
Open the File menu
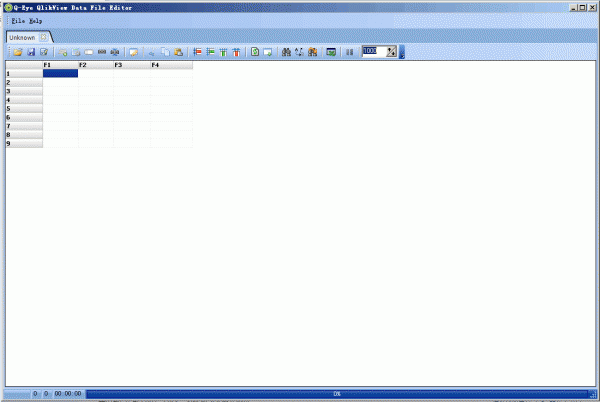[x=18, y=21]
